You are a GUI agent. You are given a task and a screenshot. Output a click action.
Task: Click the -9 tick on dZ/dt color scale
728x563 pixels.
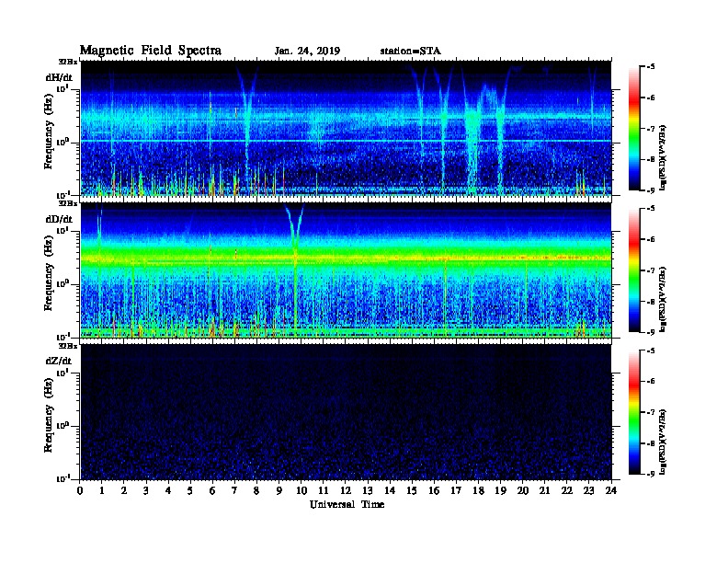coord(651,474)
